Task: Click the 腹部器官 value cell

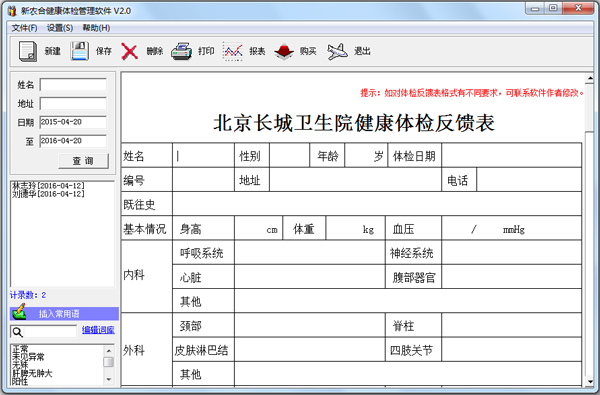Action: coord(512,277)
